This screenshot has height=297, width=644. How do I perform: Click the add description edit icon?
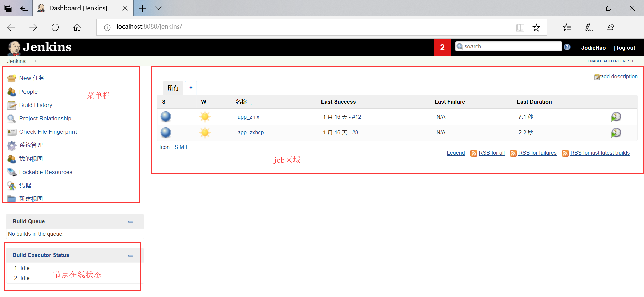tap(597, 77)
